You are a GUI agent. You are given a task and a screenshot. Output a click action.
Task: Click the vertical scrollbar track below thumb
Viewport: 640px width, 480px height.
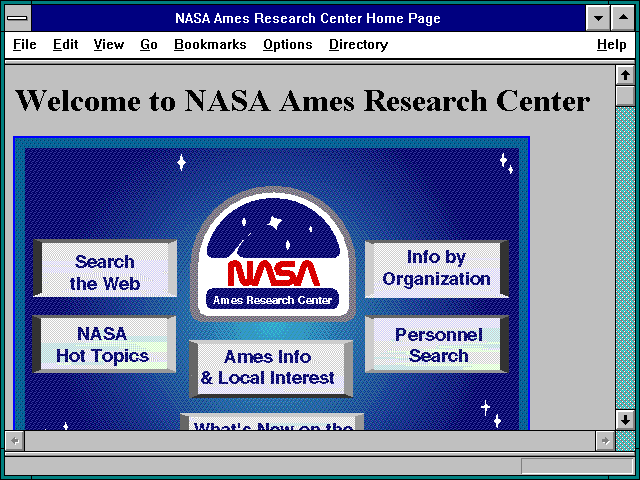625,258
